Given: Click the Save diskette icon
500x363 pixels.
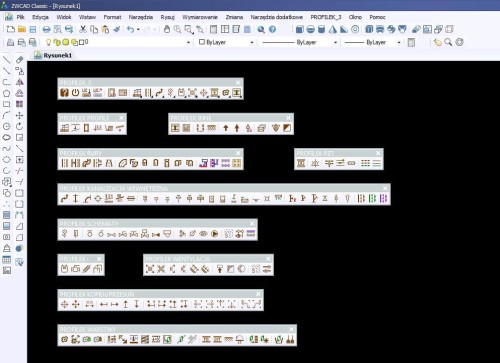Looking at the screenshot, I should (33, 29).
